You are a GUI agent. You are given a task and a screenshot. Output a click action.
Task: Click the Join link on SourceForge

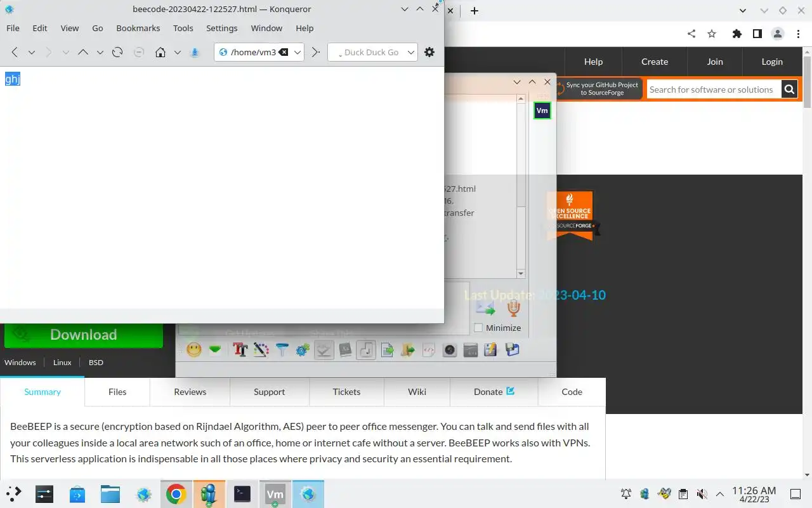pos(715,62)
